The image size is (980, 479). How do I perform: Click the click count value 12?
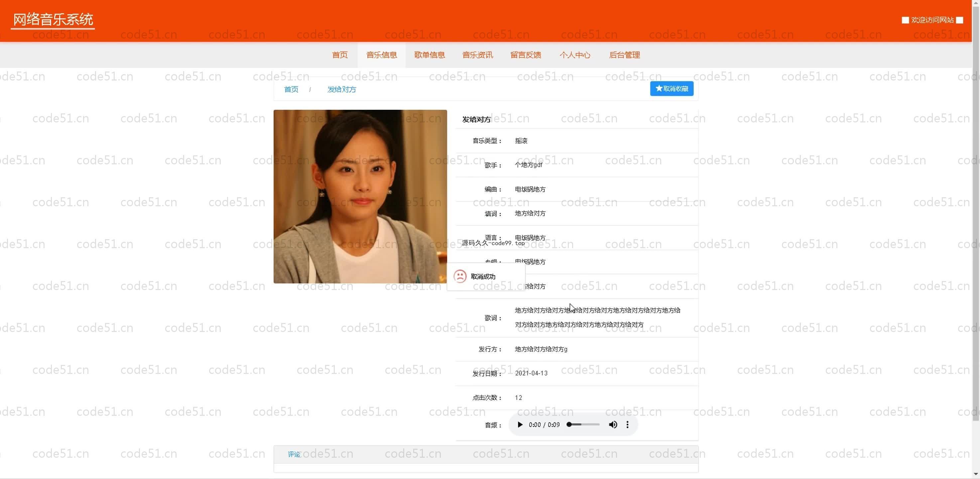(518, 398)
